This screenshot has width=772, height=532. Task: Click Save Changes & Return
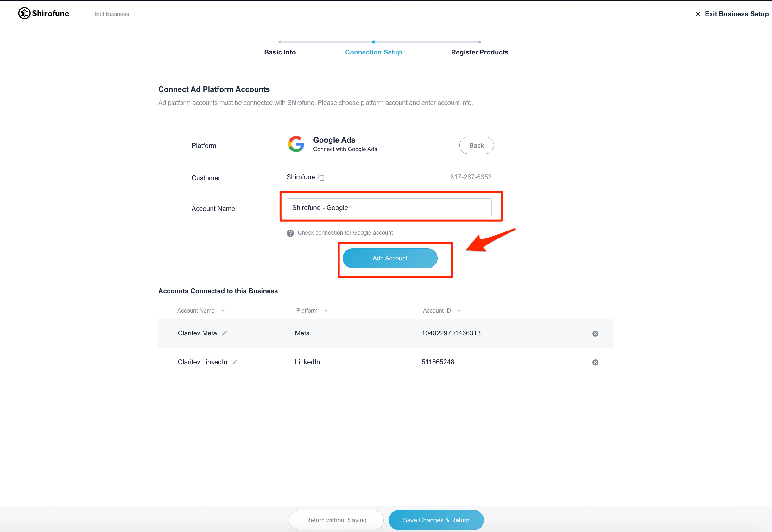pos(436,520)
